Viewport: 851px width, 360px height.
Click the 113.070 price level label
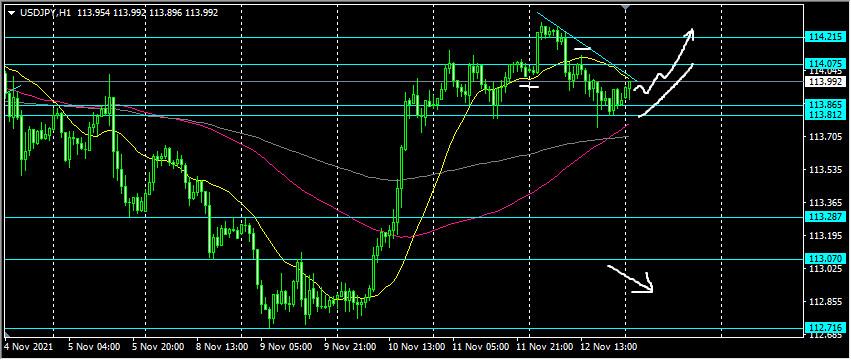(825, 259)
